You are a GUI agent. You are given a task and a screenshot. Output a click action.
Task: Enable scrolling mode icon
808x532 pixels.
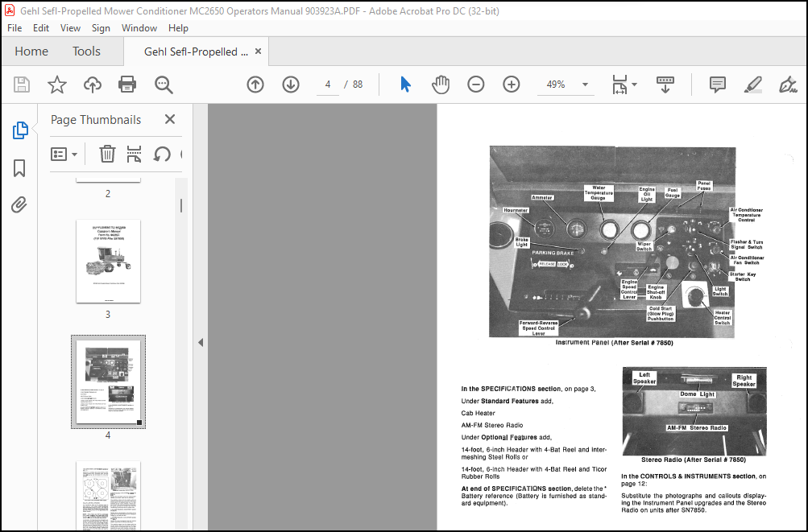click(x=665, y=85)
